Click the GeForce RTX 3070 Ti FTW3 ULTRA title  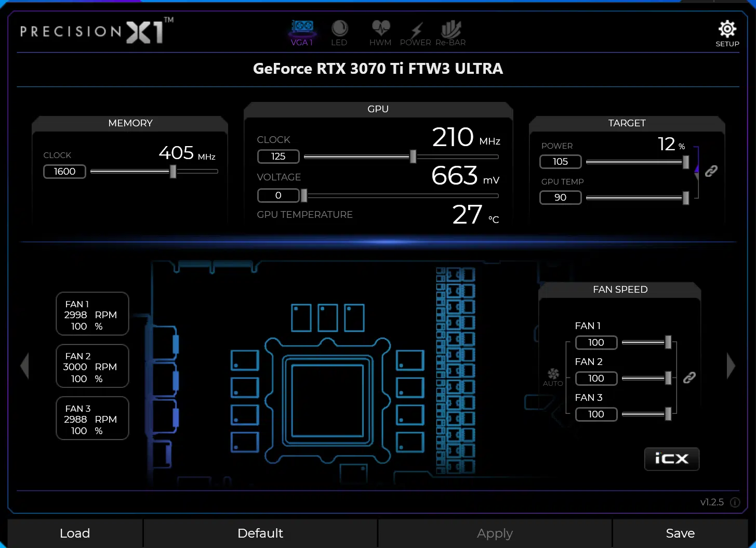[378, 69]
